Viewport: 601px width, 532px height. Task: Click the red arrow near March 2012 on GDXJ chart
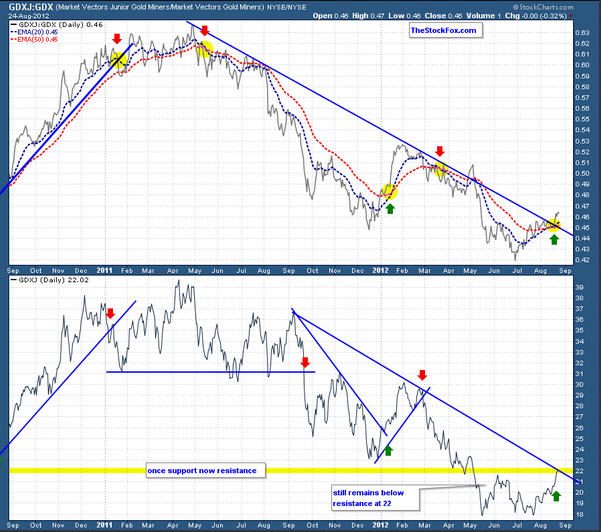click(421, 373)
